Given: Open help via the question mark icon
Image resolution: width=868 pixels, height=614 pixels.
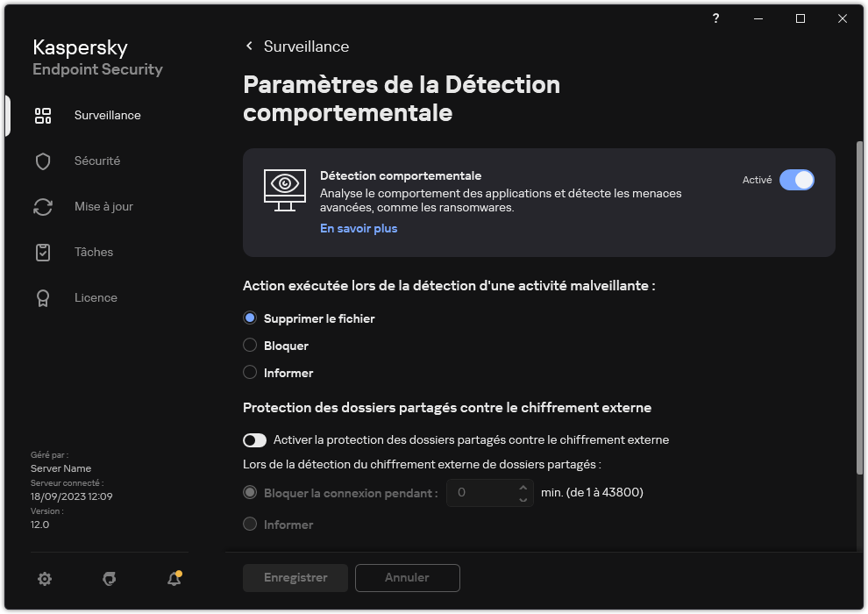Looking at the screenshot, I should click(715, 18).
